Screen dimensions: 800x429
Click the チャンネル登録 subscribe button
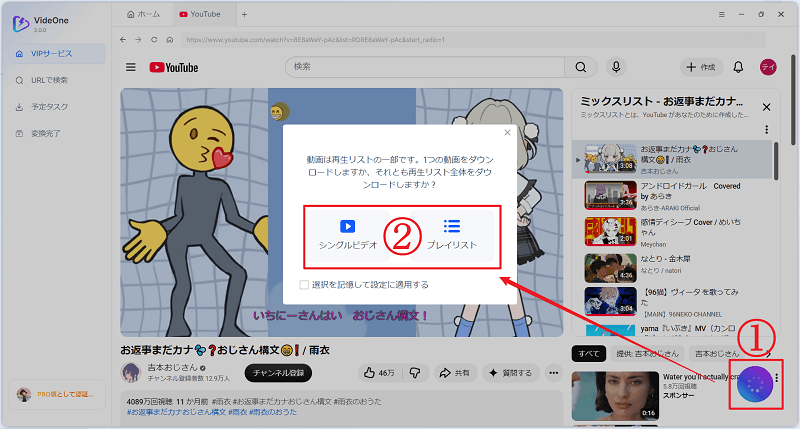tap(279, 373)
